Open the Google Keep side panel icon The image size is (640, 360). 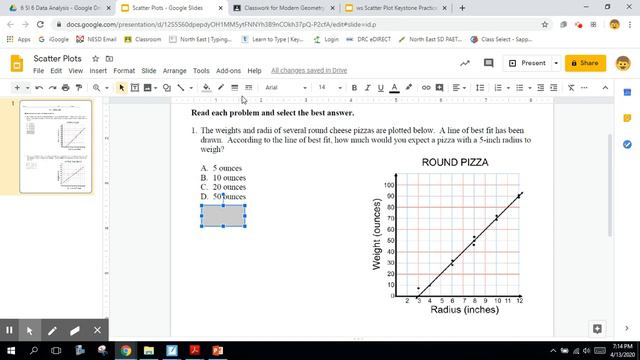[x=627, y=118]
